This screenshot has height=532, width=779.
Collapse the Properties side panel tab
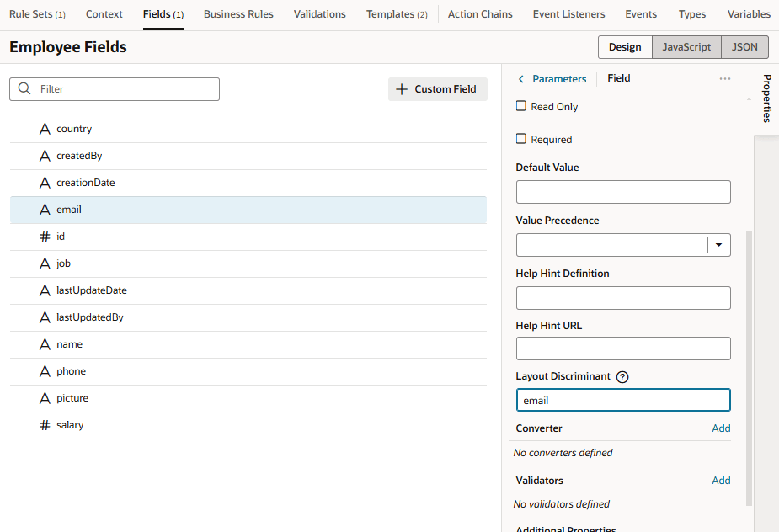point(766,98)
